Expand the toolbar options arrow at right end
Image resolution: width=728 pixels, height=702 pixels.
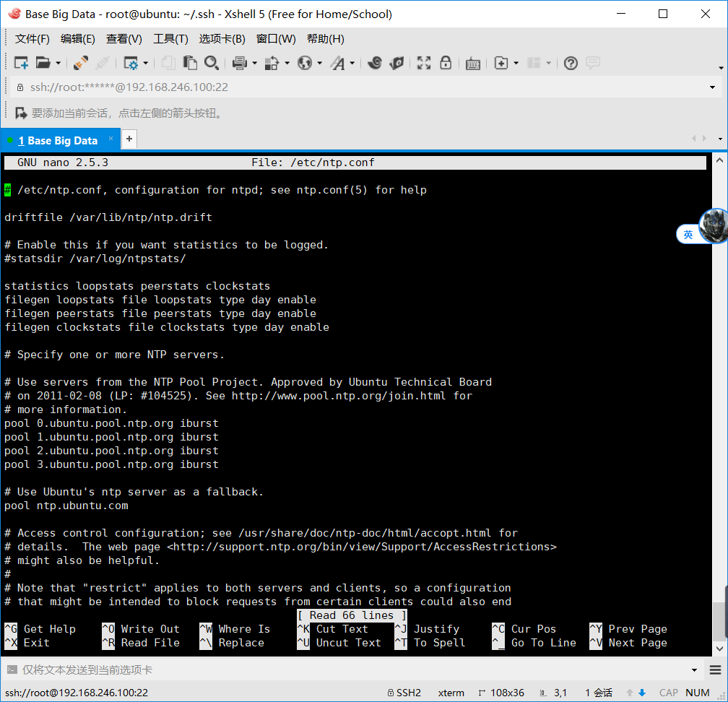(x=721, y=68)
